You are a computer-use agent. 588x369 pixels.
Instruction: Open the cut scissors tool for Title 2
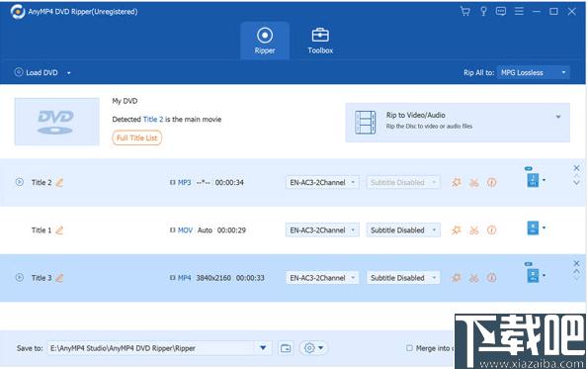point(474,183)
